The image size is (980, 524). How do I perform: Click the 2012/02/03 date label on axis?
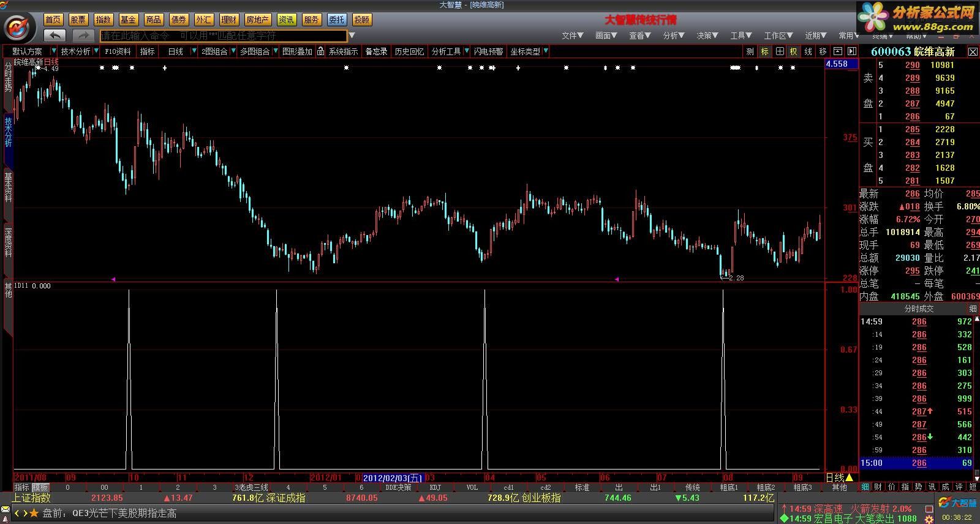coord(393,478)
